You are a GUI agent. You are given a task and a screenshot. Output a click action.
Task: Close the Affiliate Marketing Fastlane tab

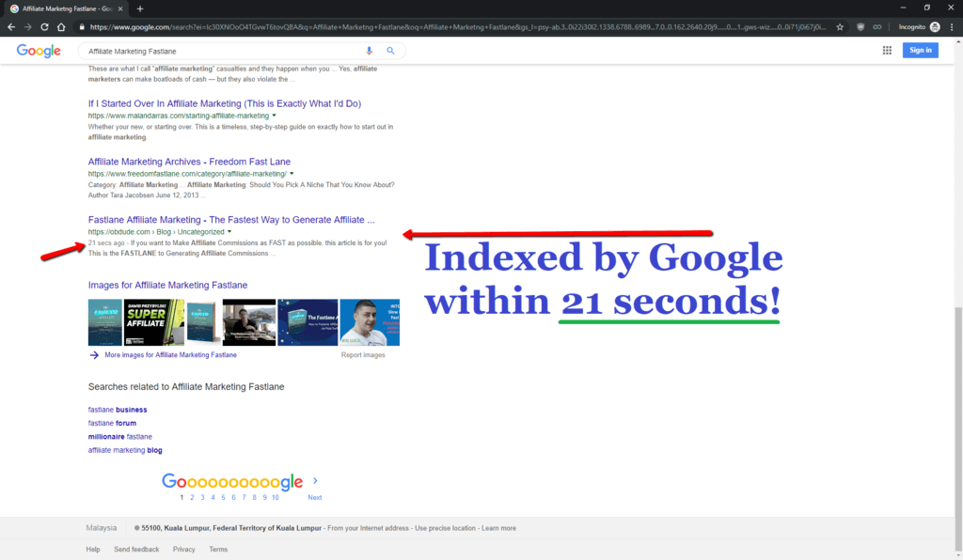[120, 8]
